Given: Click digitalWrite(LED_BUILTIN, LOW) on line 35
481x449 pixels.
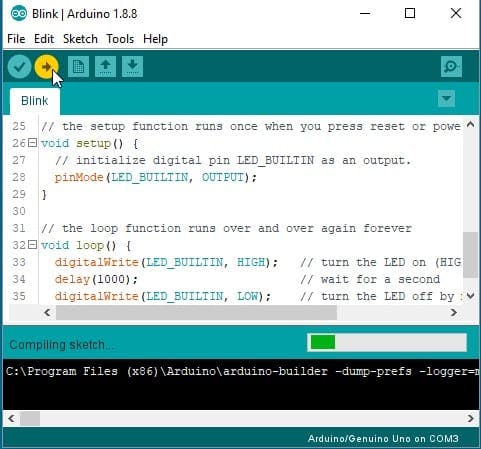Looking at the screenshot, I should coord(163,296).
